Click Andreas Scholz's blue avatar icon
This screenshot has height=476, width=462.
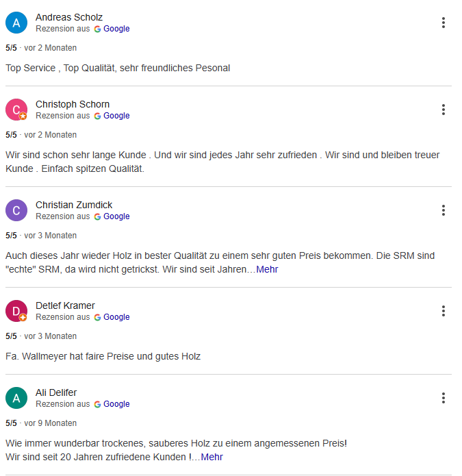coord(16,23)
